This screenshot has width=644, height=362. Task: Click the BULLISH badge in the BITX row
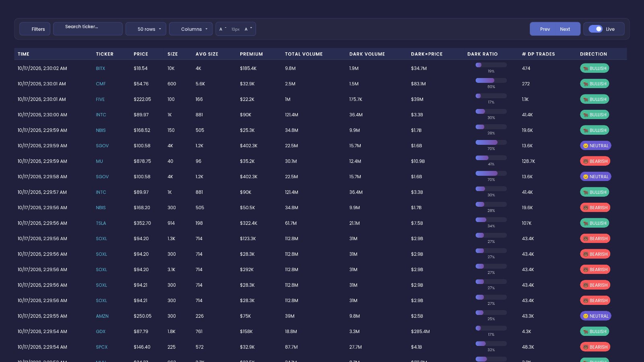pos(594,68)
